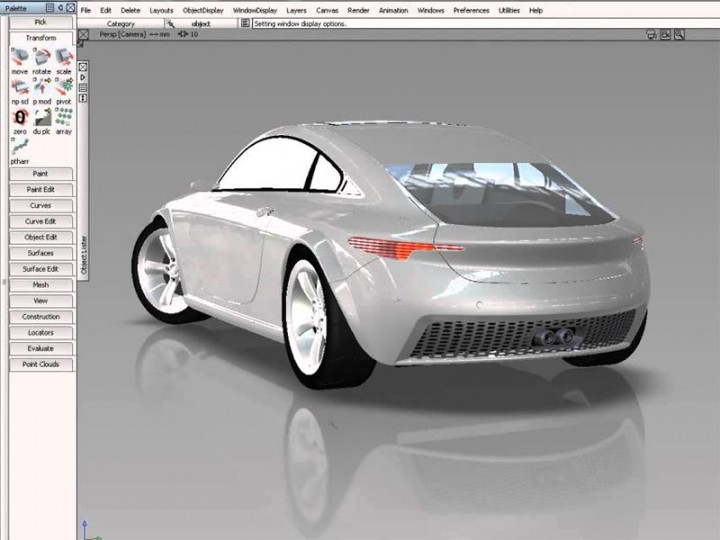Screen dimensions: 720x540
Task: Expand the Object Lister triangle arrow
Action: point(83,78)
